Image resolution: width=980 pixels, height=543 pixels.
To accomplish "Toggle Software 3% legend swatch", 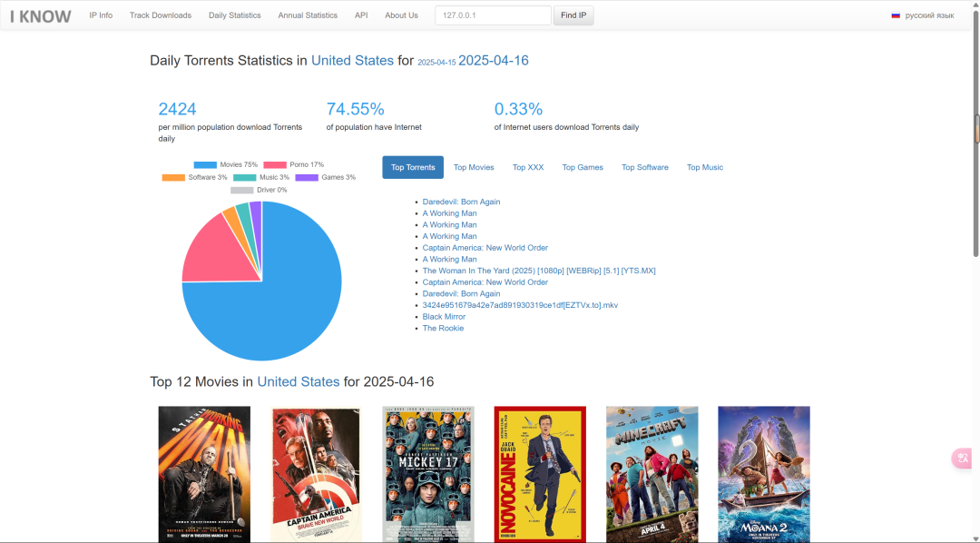I will tap(173, 178).
